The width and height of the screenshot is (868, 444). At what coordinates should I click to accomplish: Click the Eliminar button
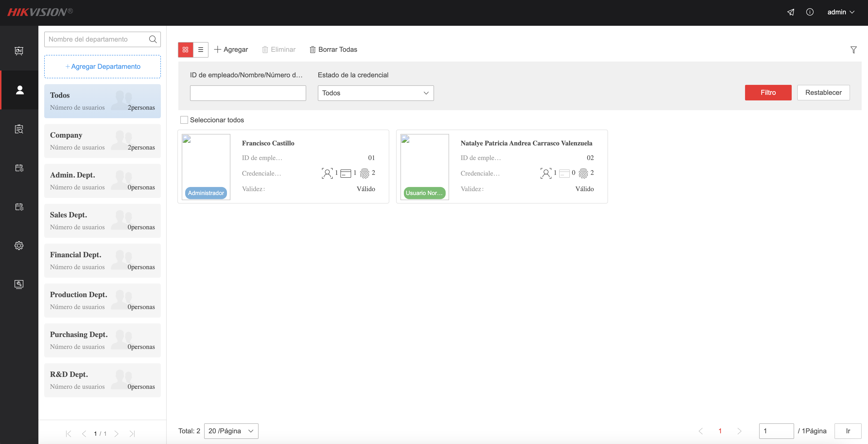279,50
